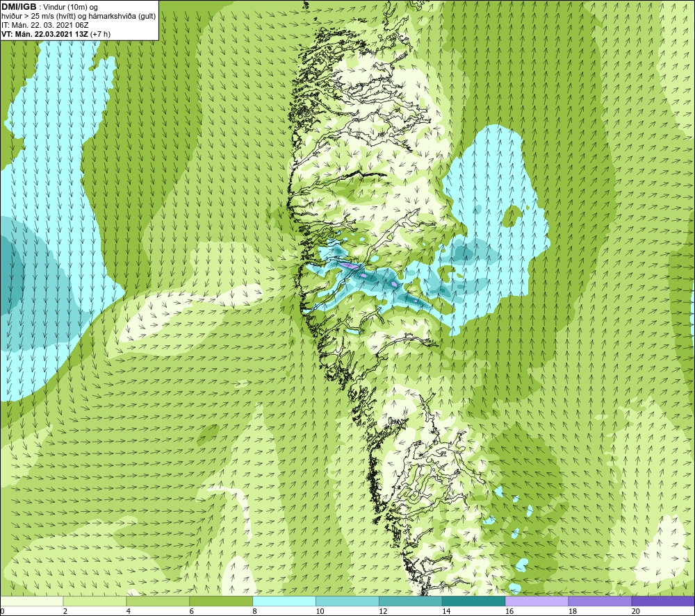Click the "hviður > 25 m/s (hvítt)" line

click(38, 16)
